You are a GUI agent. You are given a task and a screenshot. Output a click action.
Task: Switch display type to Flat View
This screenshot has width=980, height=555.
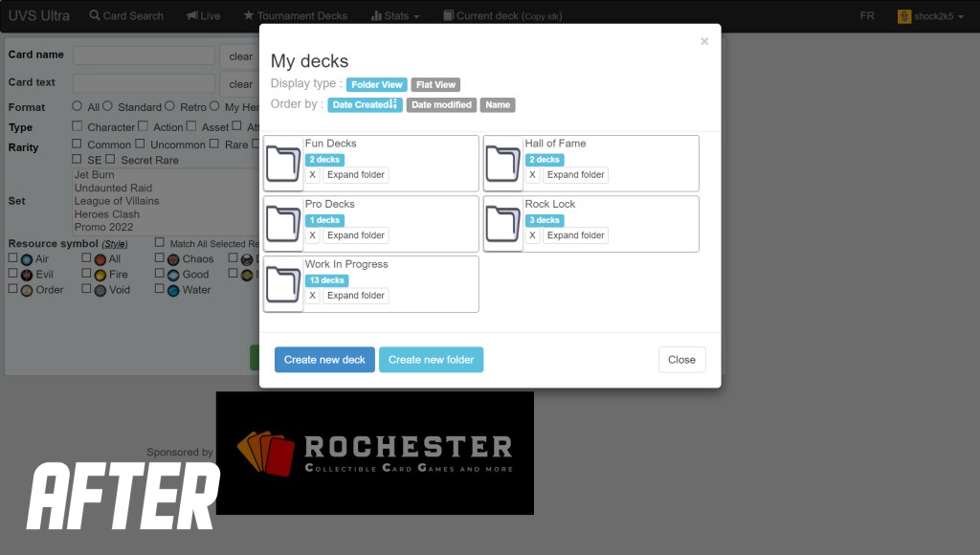pos(435,85)
